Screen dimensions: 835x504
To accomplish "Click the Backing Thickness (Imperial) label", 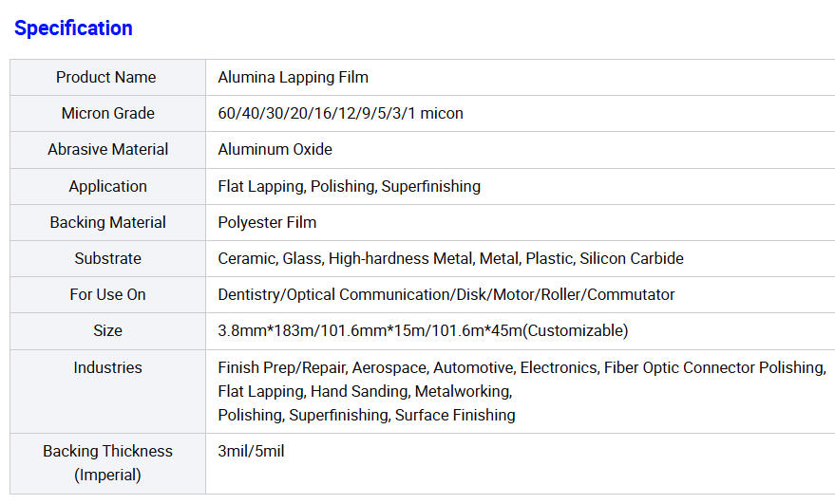I will coord(107,462).
